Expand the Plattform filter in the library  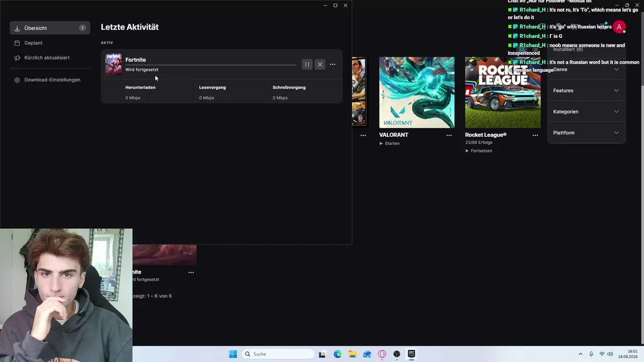tap(586, 133)
